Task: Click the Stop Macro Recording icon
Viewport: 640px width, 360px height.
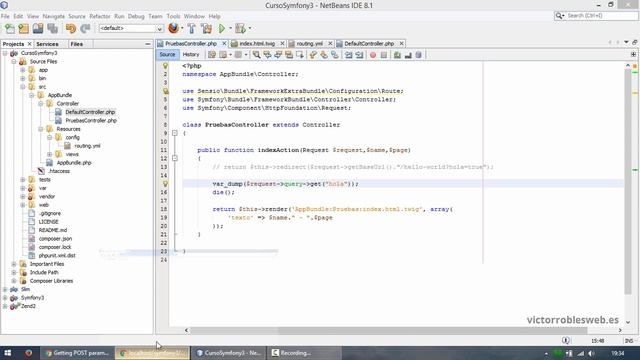Action: click(384, 55)
